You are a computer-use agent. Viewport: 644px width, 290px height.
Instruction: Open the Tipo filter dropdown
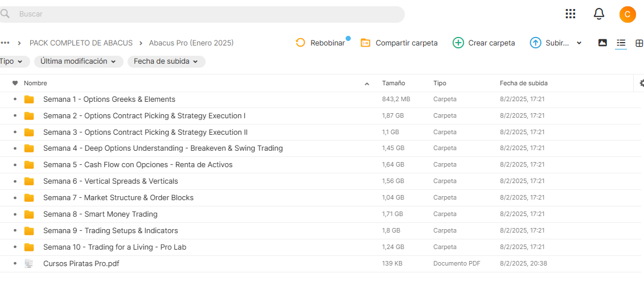coord(14,61)
